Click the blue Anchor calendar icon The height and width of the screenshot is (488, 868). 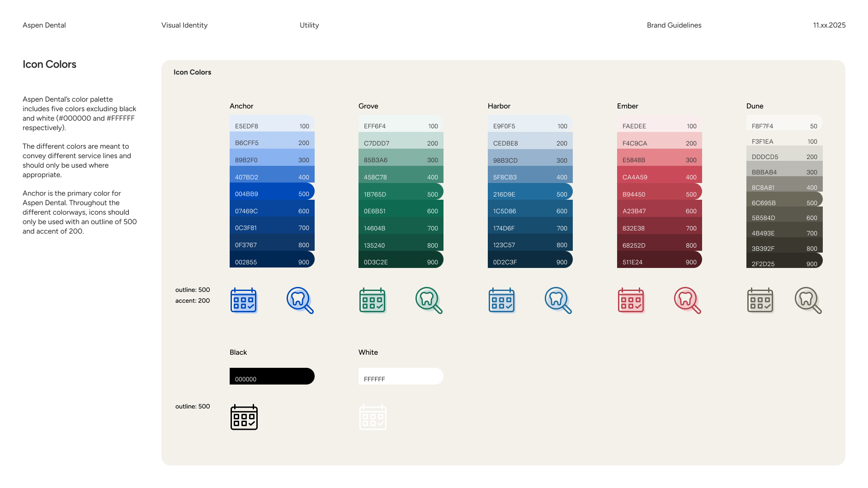(244, 300)
